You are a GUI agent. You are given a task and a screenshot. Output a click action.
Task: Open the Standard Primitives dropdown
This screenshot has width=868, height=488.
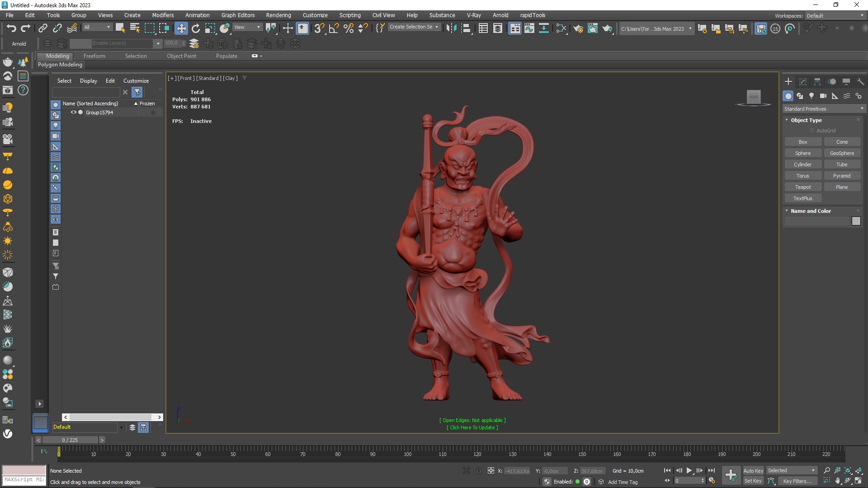point(823,109)
